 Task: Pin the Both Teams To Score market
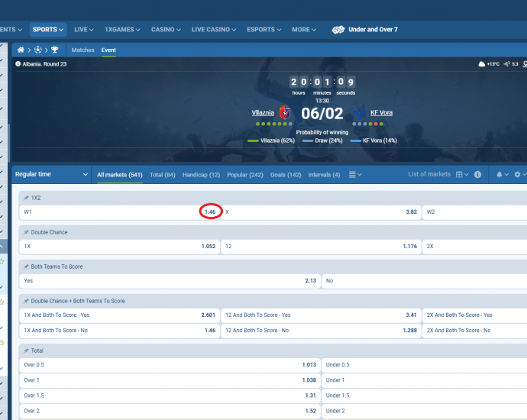pyautogui.click(x=26, y=267)
